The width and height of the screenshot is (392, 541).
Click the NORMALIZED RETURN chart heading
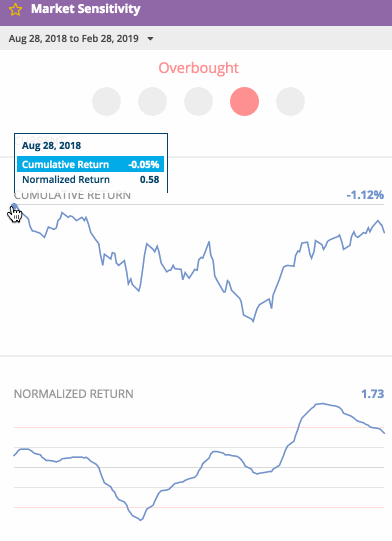(x=74, y=394)
